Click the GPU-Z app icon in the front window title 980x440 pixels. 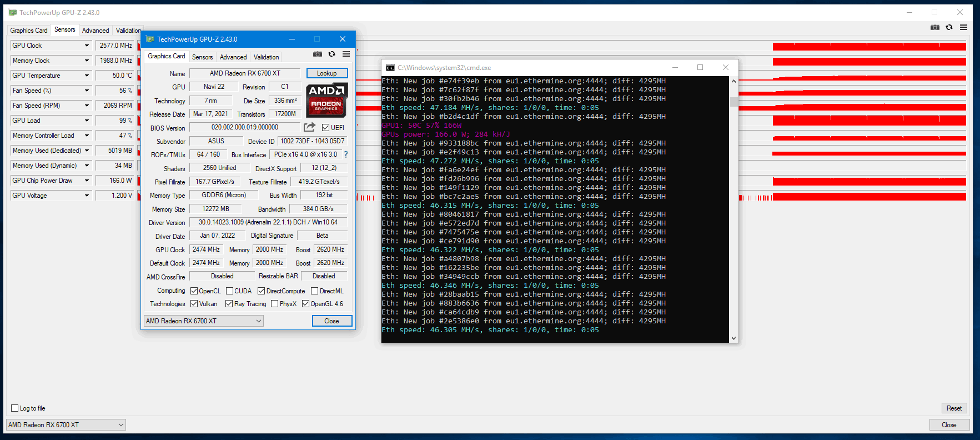point(149,39)
